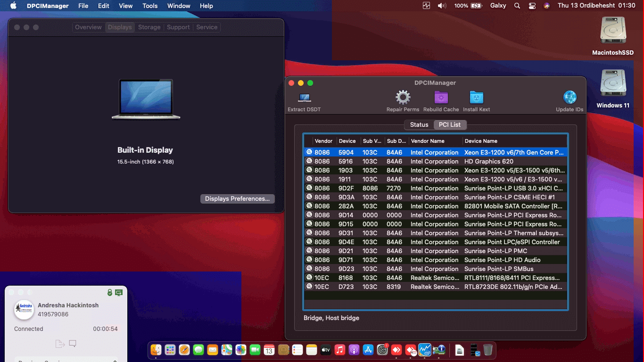Viewport: 644px width, 362px height.
Task: Open Messages in the Dock
Action: [198, 350]
